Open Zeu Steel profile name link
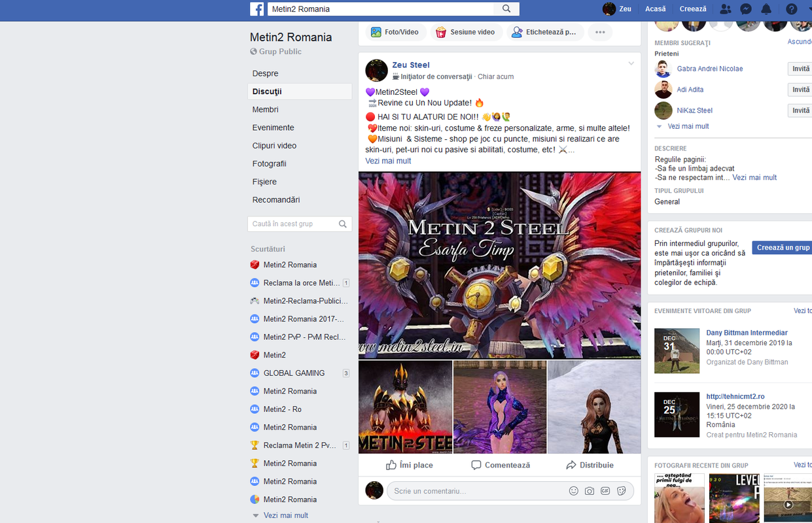 pyautogui.click(x=411, y=65)
